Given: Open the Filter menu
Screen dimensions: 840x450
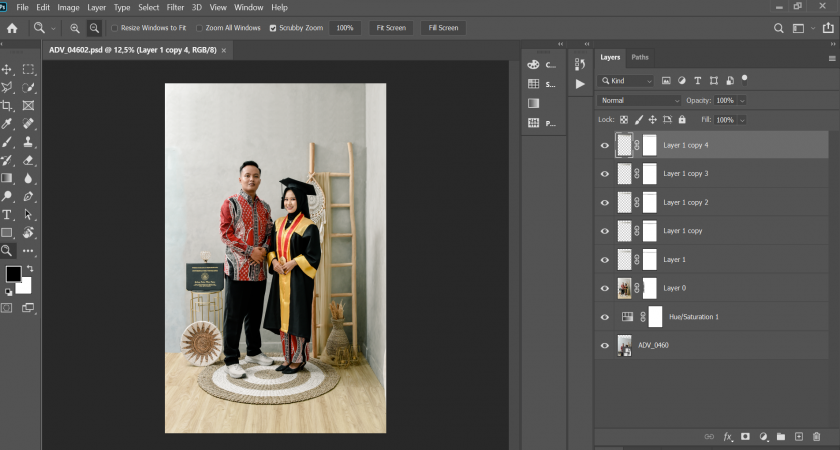Looking at the screenshot, I should click(175, 7).
